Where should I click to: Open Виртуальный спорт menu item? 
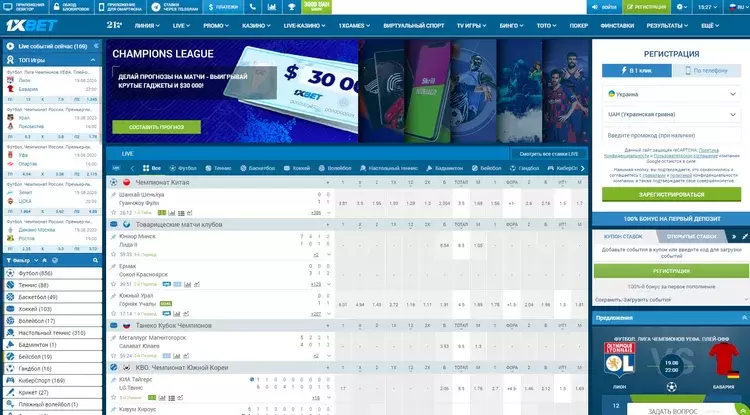(x=414, y=26)
